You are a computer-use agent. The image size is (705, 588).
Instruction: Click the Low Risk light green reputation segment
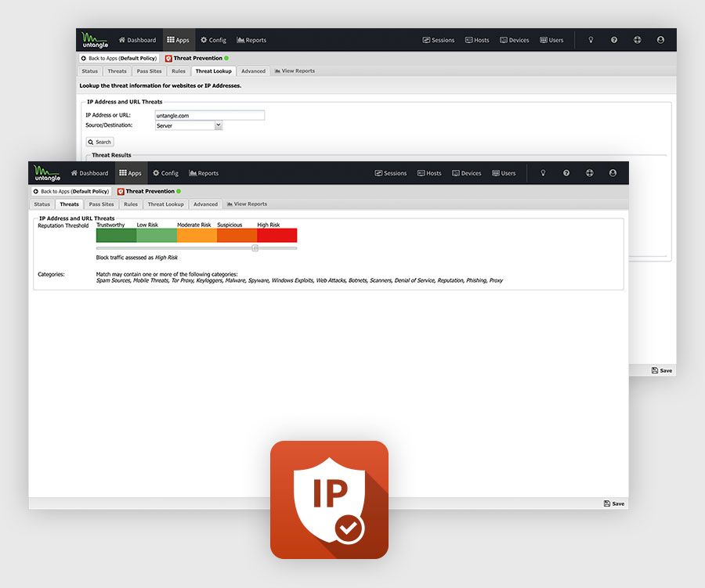click(157, 235)
